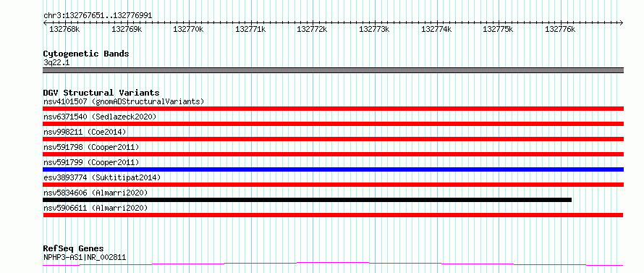The width and height of the screenshot is (644, 273).
Task: Select the magenta NPHP3-AS1 gene line
Action: click(x=333, y=264)
